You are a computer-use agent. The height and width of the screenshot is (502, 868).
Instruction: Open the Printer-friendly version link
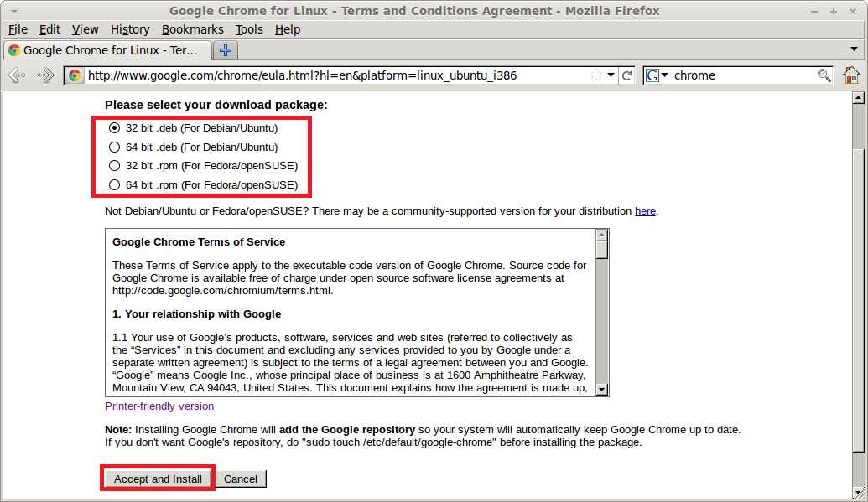(159, 406)
